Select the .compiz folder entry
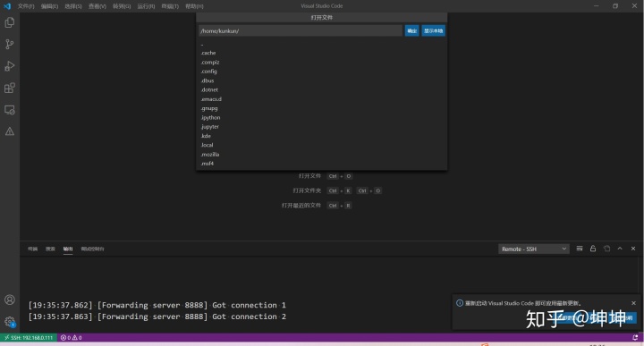 click(322, 63)
